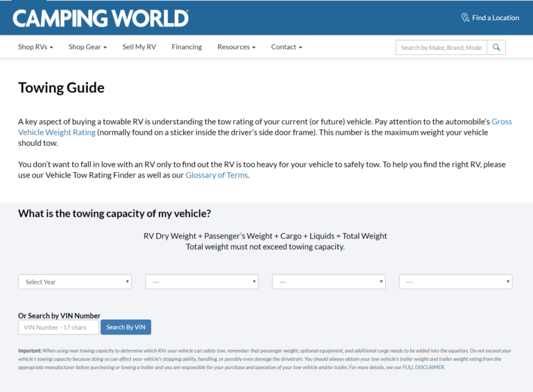Open the Shop Gear menu
Image resolution: width=533 pixels, height=392 pixels.
pos(87,47)
